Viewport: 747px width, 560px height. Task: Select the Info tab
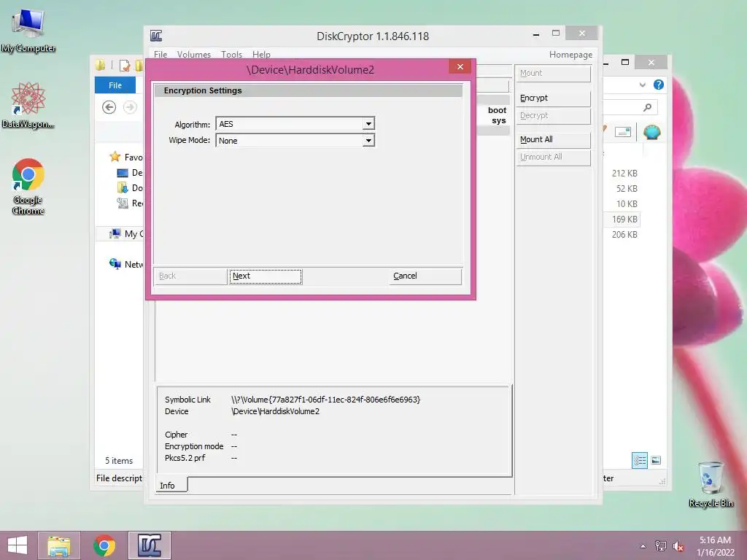(x=171, y=485)
